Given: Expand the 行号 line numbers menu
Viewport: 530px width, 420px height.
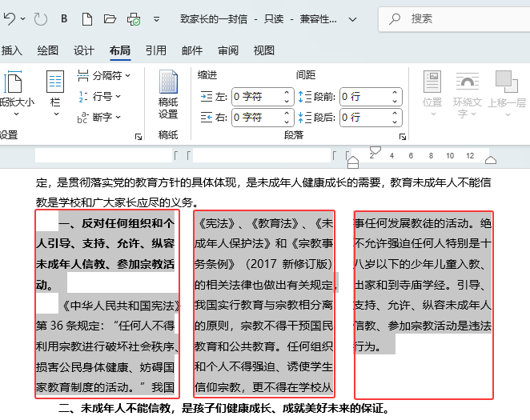Looking at the screenshot, I should [x=99, y=97].
